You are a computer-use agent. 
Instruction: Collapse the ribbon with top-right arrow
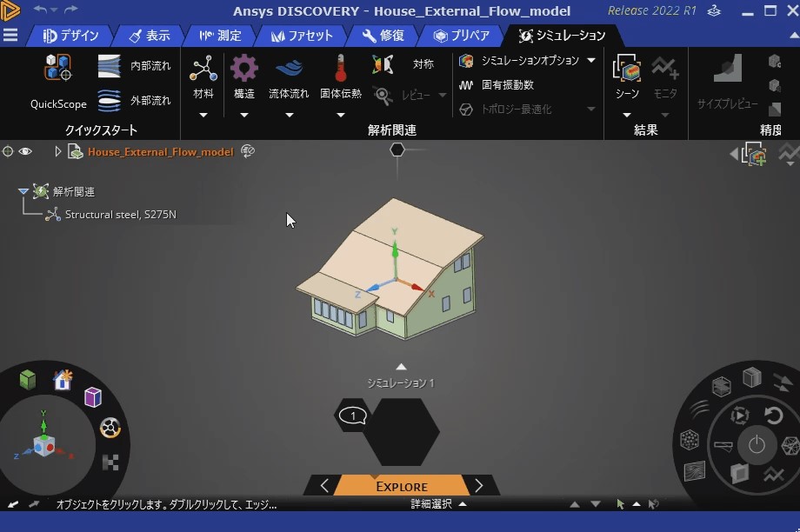coord(794,35)
